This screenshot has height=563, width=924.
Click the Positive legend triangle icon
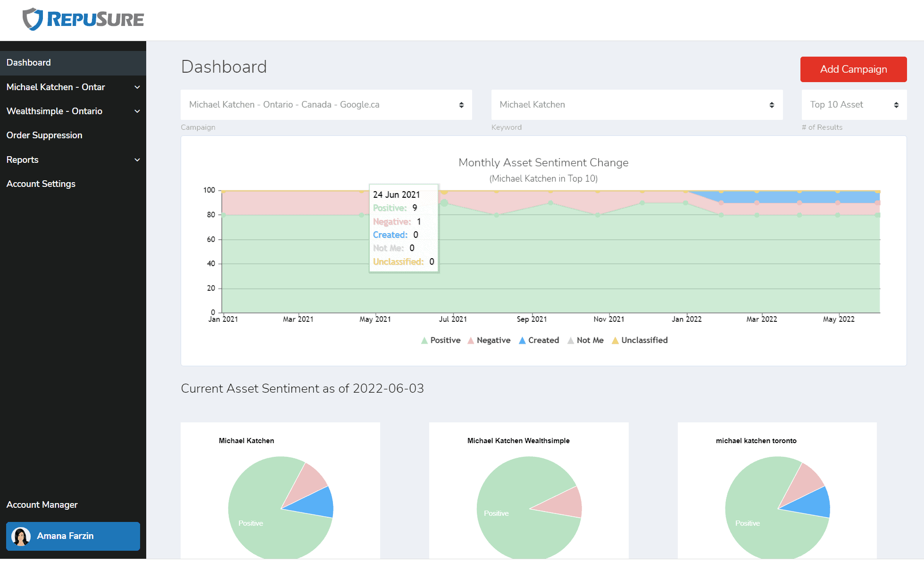pos(424,340)
